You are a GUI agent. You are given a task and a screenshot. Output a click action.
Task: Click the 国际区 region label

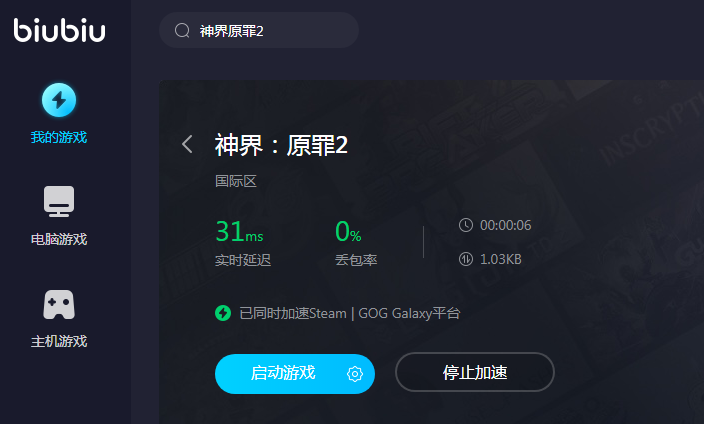click(236, 181)
